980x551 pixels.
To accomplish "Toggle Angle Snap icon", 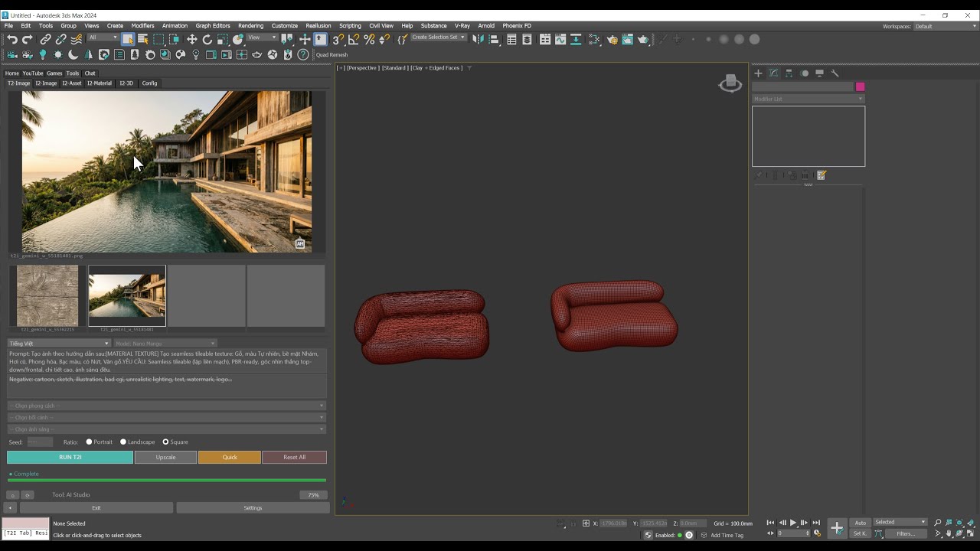I will [x=354, y=39].
